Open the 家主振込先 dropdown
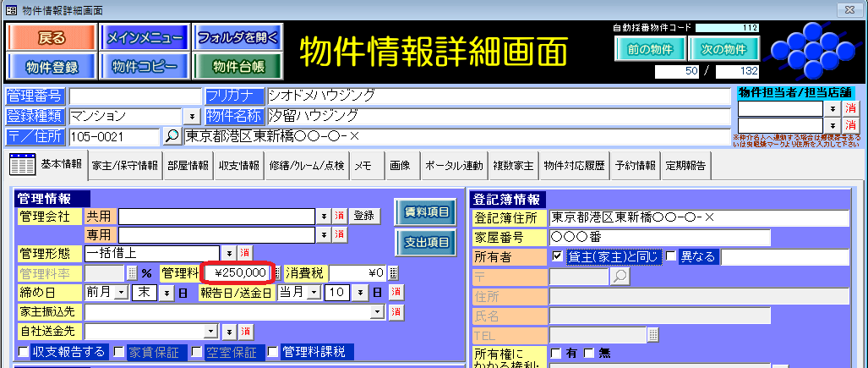Screen dimensions: 868x368 pos(378,311)
